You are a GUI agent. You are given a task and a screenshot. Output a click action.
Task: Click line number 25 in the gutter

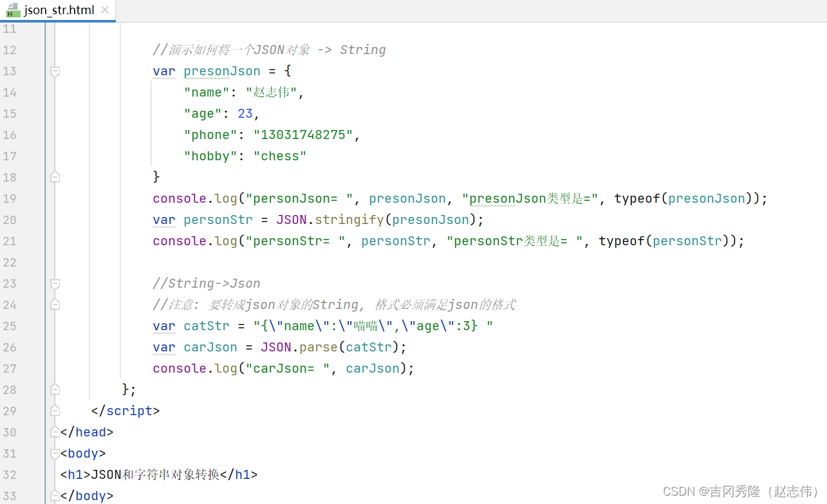pyautogui.click(x=10, y=326)
